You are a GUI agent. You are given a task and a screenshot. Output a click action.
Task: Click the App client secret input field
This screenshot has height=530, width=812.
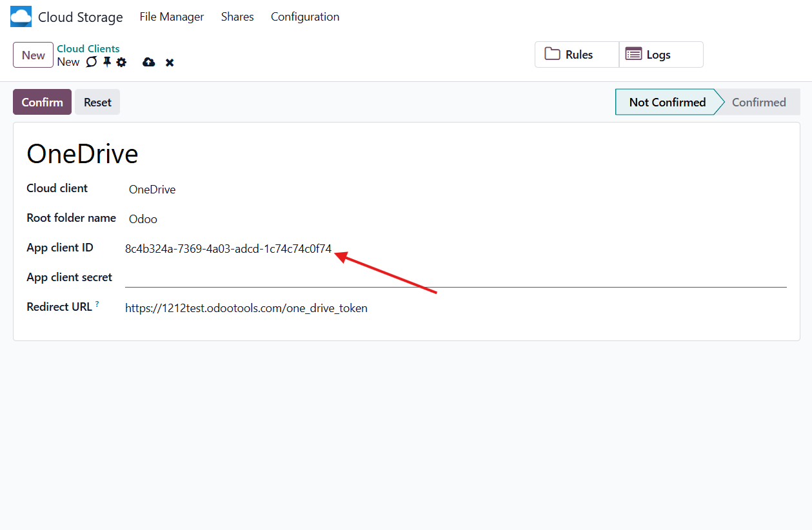point(455,278)
